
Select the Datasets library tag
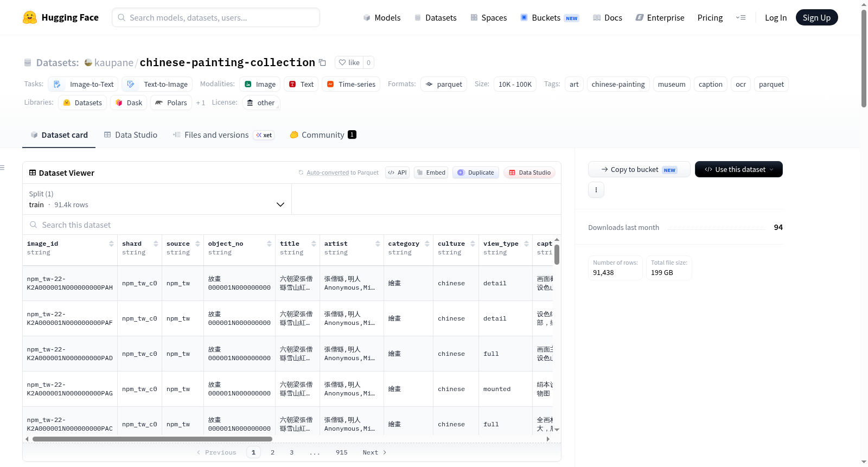pos(82,103)
